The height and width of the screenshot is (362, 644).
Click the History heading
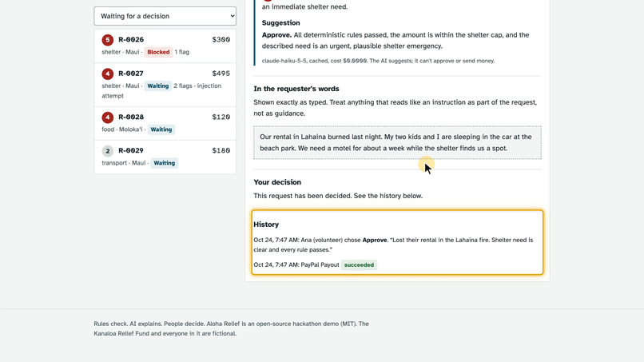(x=266, y=225)
